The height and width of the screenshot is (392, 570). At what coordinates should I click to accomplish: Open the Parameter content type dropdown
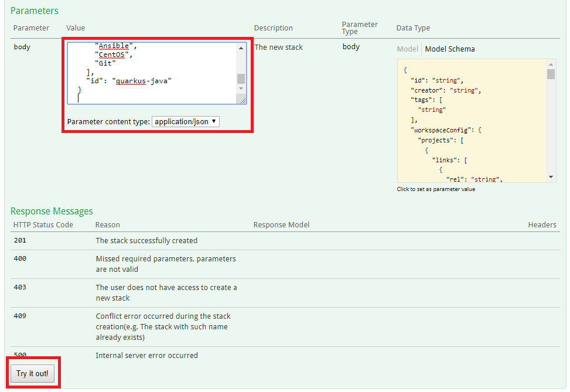click(x=185, y=122)
